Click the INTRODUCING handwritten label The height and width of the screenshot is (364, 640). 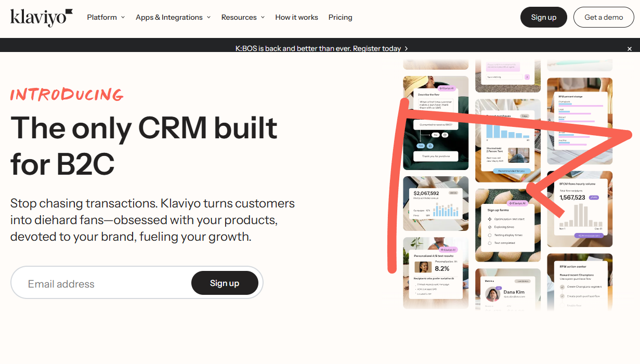pos(67,94)
